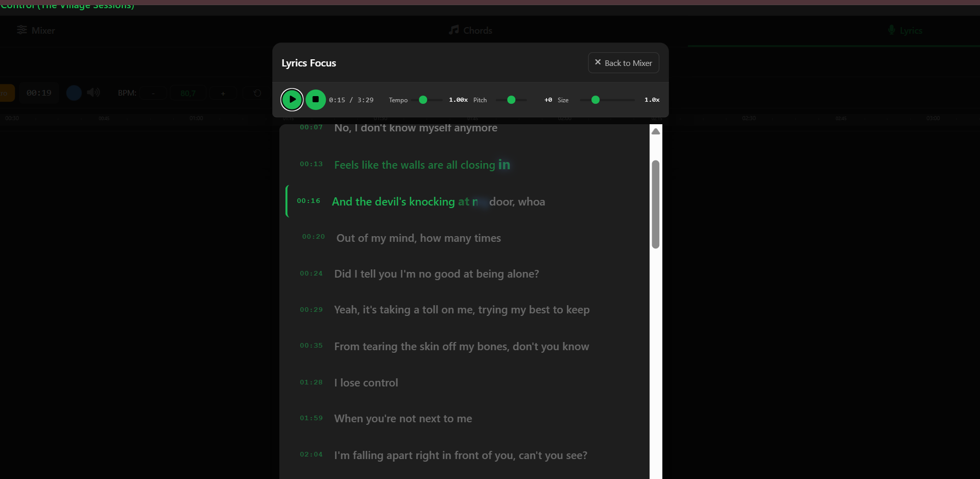Image resolution: width=980 pixels, height=479 pixels.
Task: Click the 00:20 lyric timestamp
Action: tap(314, 237)
